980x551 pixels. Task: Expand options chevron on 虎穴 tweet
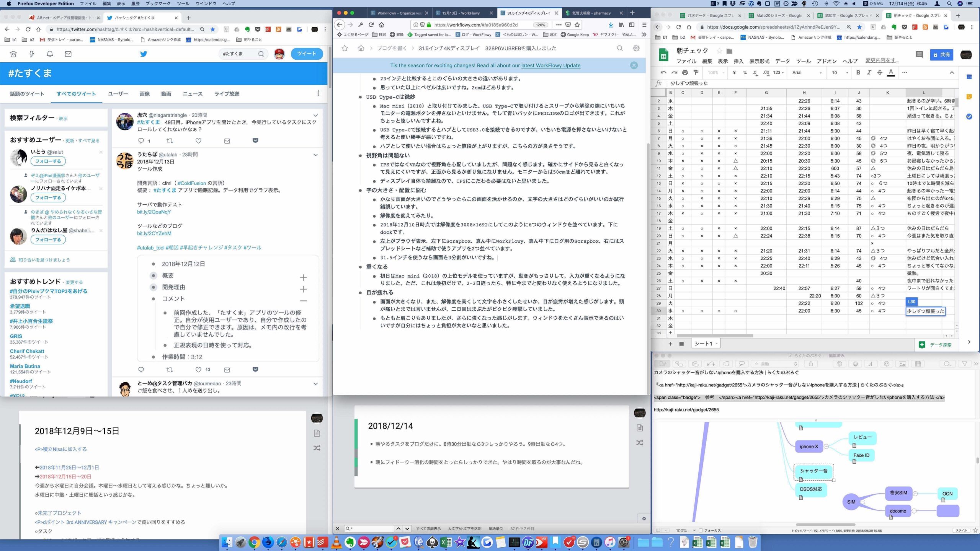pyautogui.click(x=315, y=115)
